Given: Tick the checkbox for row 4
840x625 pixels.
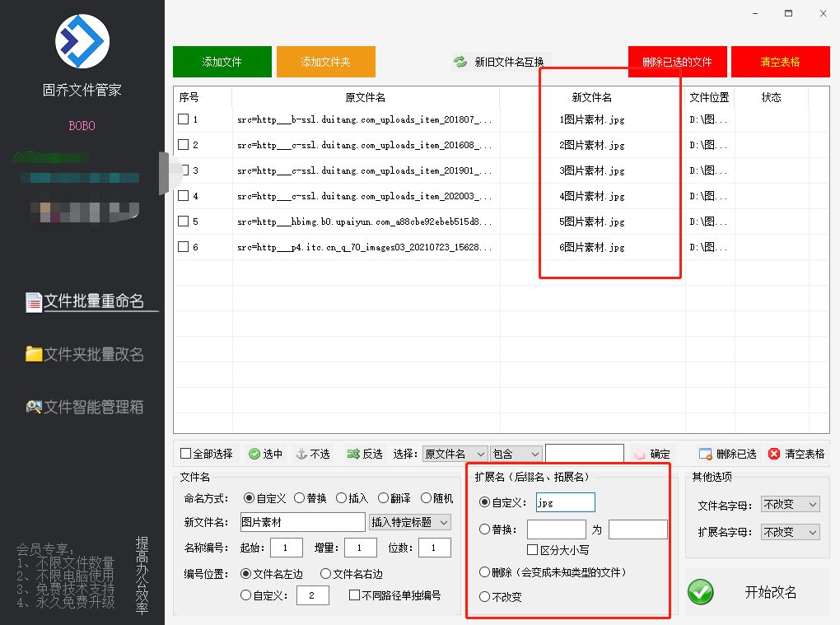Looking at the screenshot, I should [183, 195].
